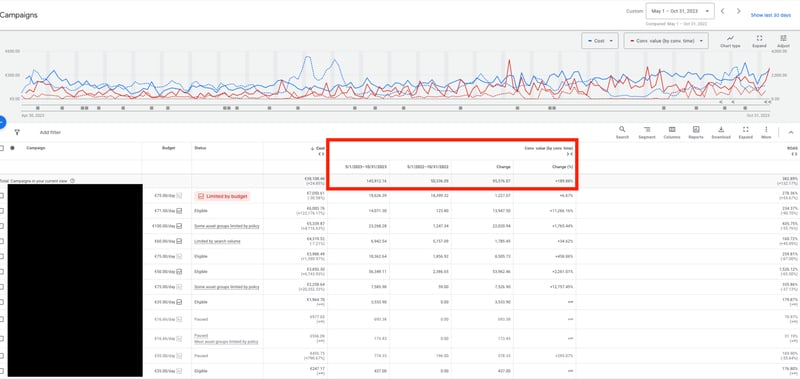The height and width of the screenshot is (379, 800).
Task: Click the Change (%) column header
Action: [x=562, y=167]
